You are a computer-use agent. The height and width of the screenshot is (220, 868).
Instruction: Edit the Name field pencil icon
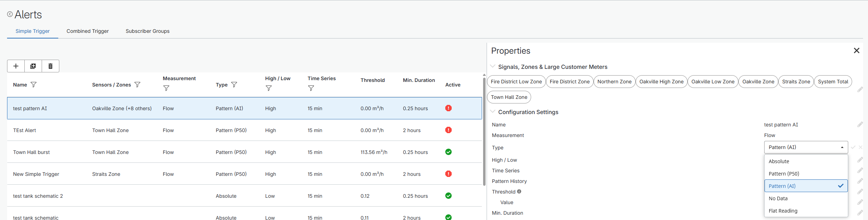860,125
